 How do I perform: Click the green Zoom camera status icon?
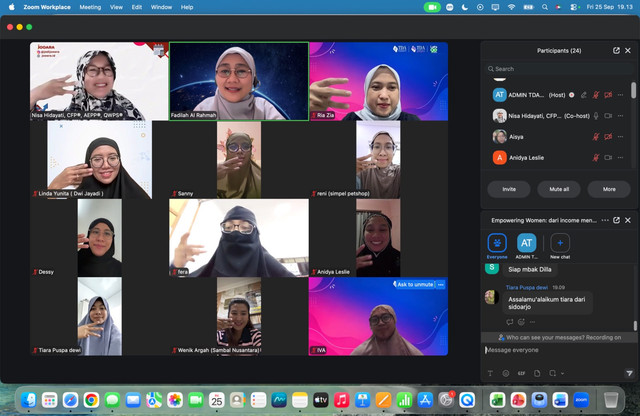pos(432,7)
